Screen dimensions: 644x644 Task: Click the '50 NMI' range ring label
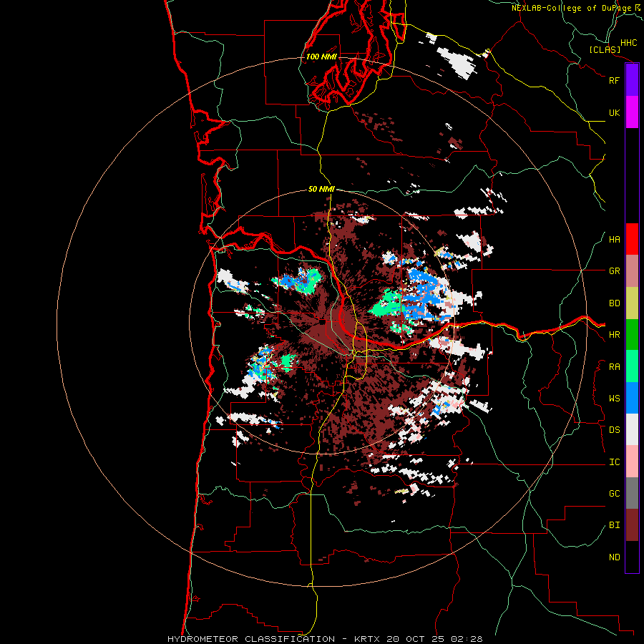tap(321, 189)
